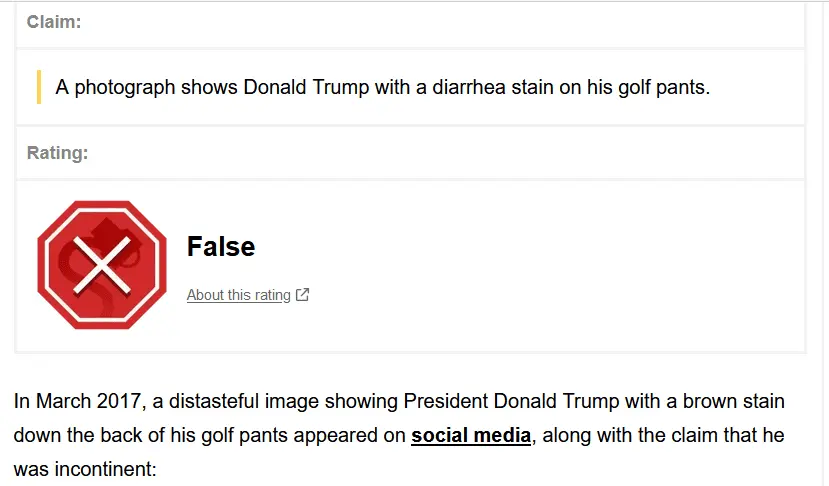Open the About this rating link
The height and width of the screenshot is (486, 829).
(238, 295)
